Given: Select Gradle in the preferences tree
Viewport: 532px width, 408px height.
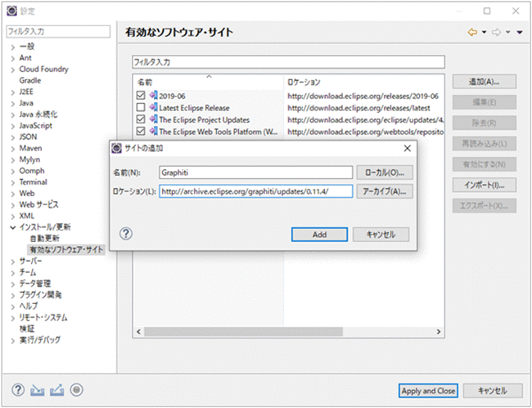Looking at the screenshot, I should (30, 80).
